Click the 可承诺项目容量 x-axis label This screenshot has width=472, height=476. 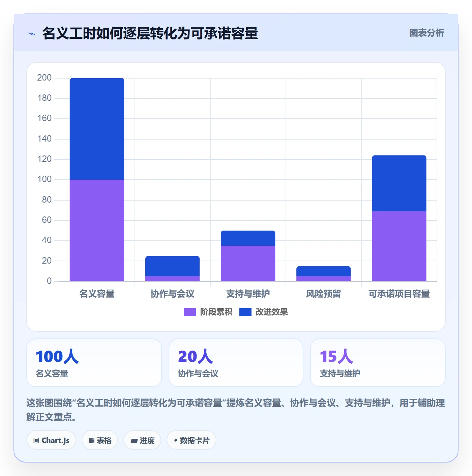pos(399,294)
